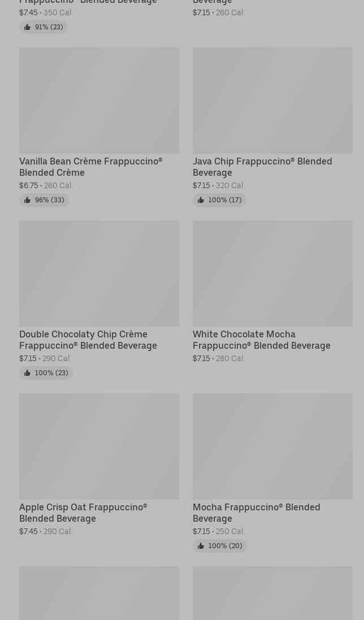Image resolution: width=364 pixels, height=620 pixels.
Task: Click Mocha Frappuccino Blended Beverage title
Action: tap(256, 513)
